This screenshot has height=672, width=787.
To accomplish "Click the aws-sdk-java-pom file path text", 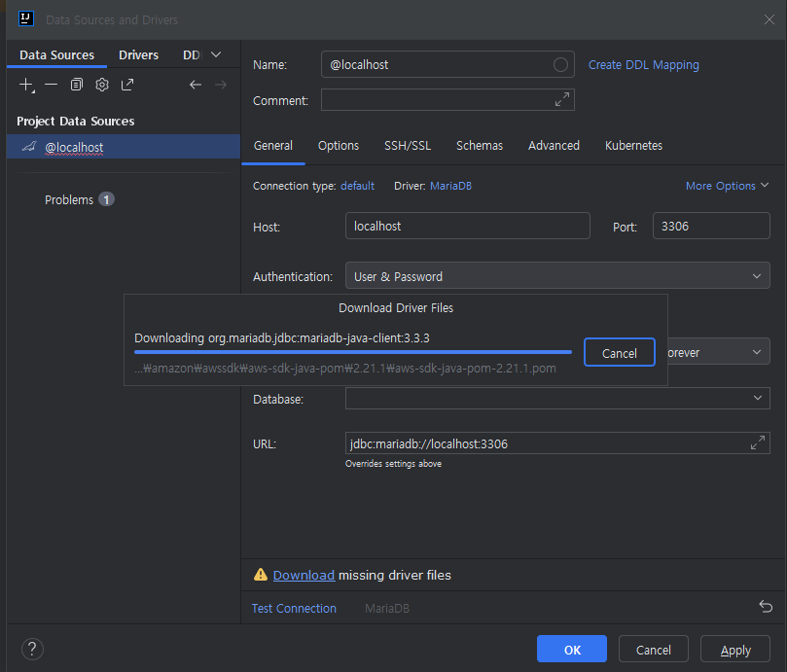I will pos(344,369).
